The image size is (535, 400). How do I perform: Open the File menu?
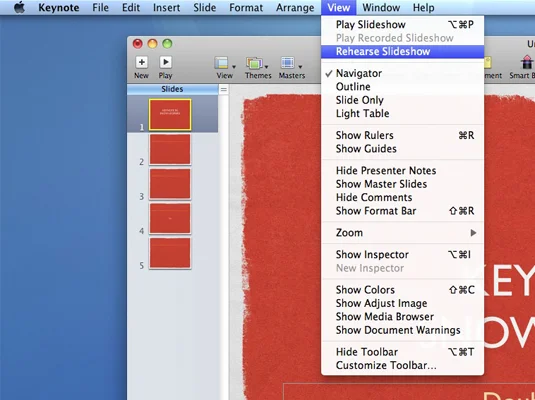[100, 8]
